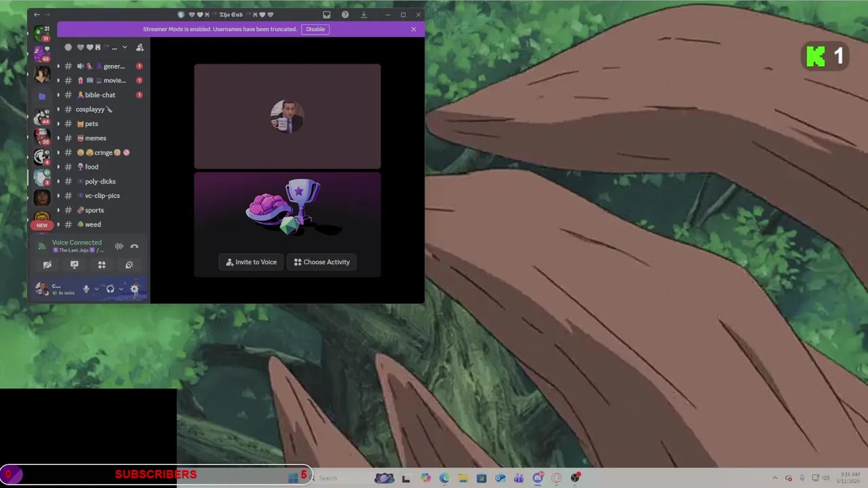Expand the memes channel arrow
868x488 pixels.
click(x=58, y=138)
